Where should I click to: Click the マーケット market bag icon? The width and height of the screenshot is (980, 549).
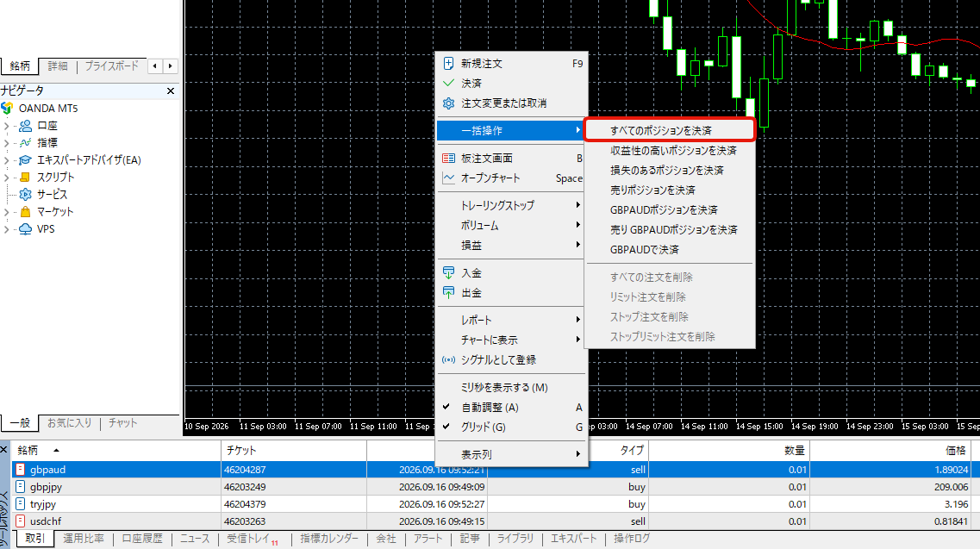coord(25,211)
